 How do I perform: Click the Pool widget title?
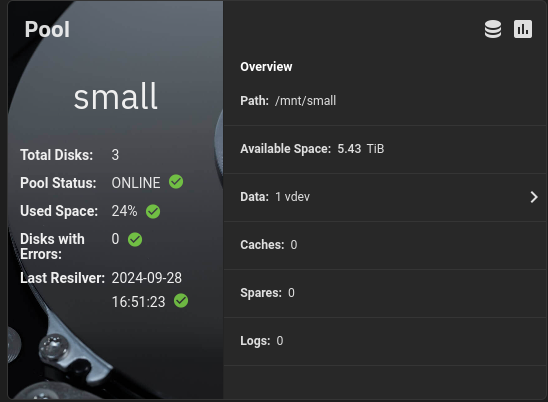click(x=47, y=29)
